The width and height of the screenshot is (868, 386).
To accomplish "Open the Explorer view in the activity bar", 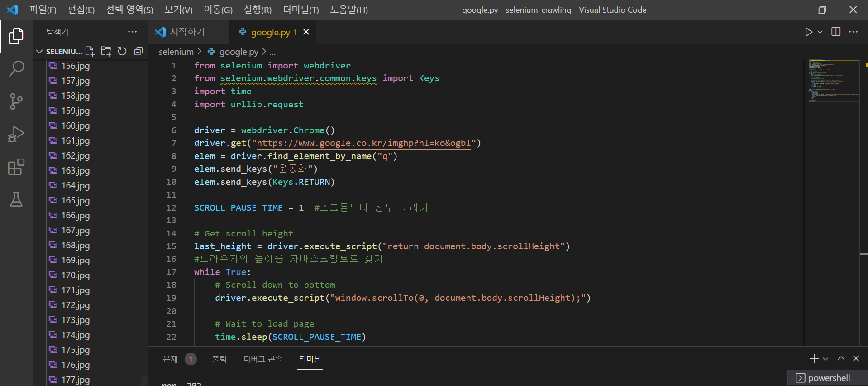I will (x=16, y=36).
